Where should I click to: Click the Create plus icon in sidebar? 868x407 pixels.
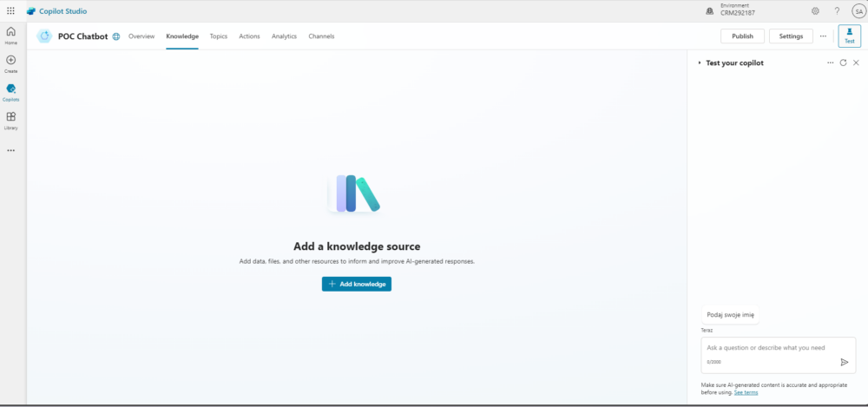pos(10,63)
